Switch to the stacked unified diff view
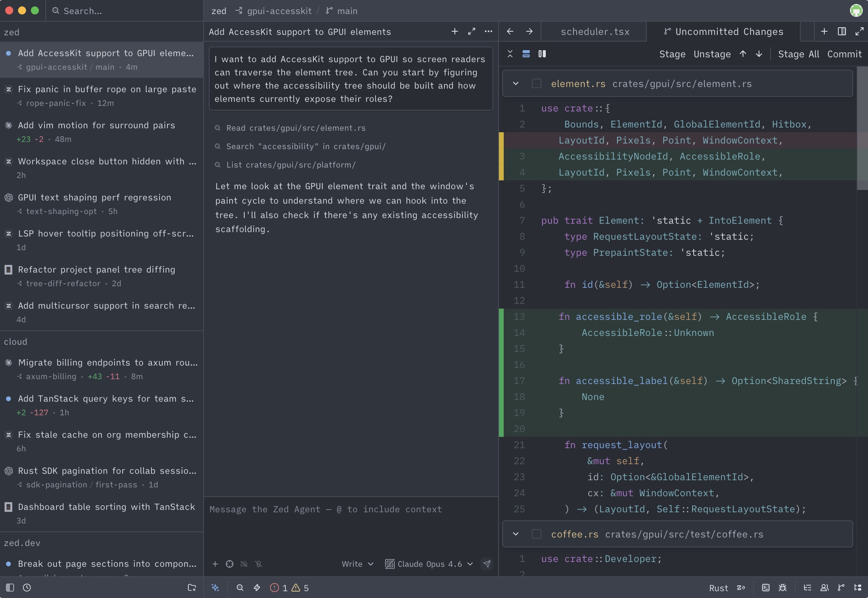This screenshot has height=598, width=868. (x=526, y=54)
